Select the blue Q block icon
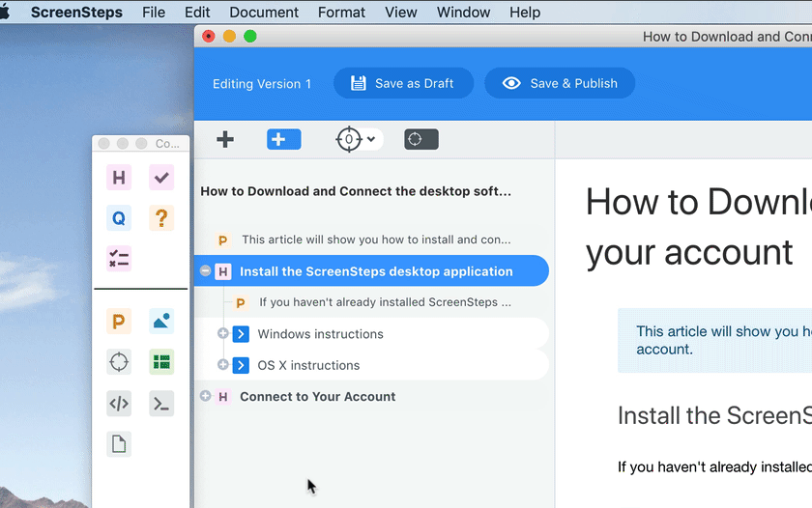 coord(119,218)
